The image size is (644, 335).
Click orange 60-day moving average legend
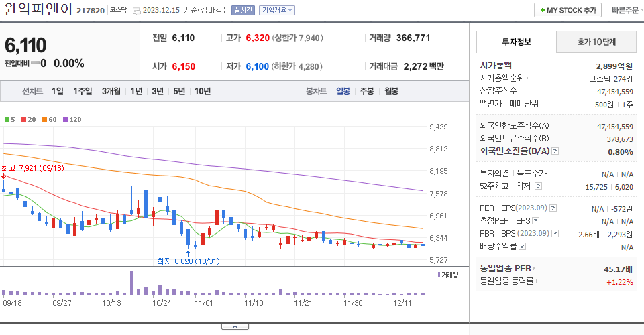pos(49,120)
